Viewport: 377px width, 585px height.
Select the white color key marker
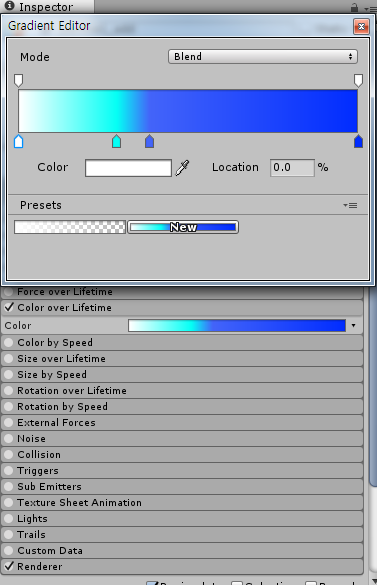pyautogui.click(x=18, y=141)
